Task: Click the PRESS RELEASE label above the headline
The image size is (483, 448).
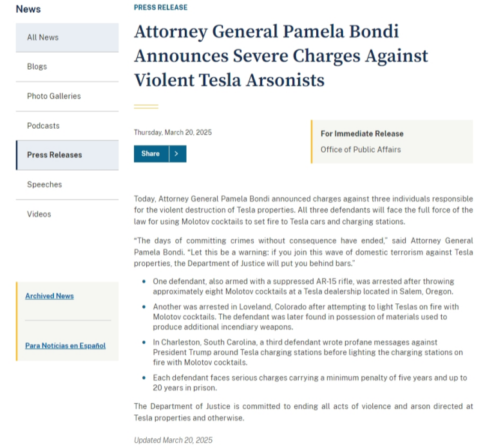Action: tap(160, 8)
